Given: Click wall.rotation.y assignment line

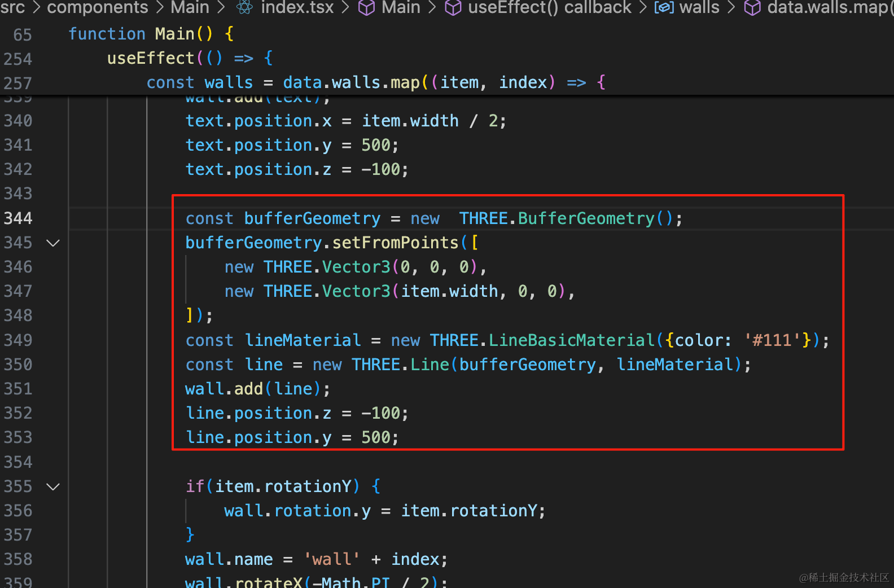Looking at the screenshot, I should (x=385, y=511).
